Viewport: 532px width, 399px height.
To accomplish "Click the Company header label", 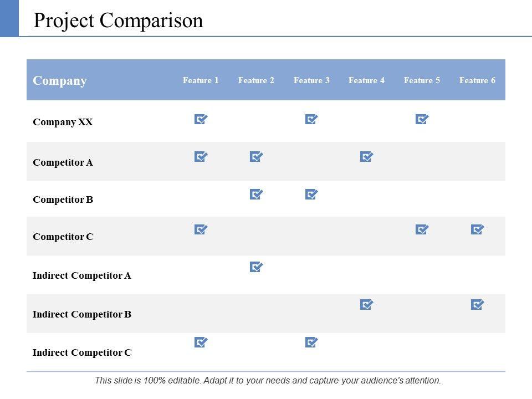I will 60,81.
